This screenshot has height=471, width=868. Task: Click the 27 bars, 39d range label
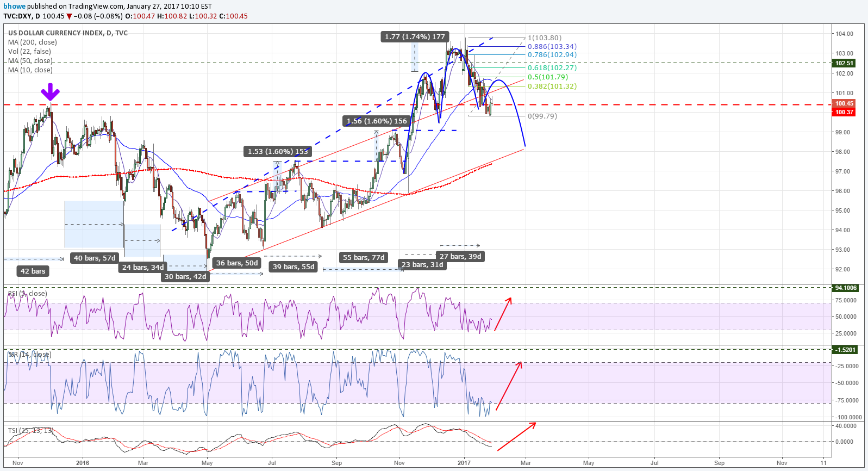[460, 256]
